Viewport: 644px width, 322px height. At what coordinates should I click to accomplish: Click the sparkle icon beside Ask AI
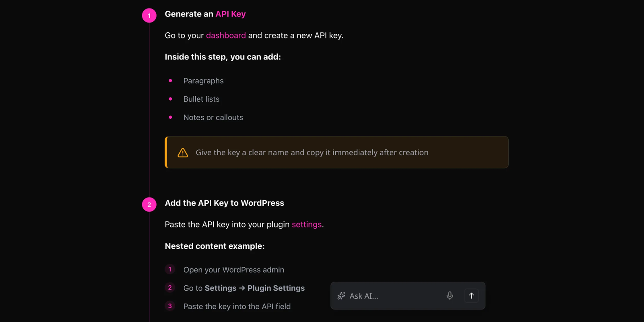click(341, 296)
